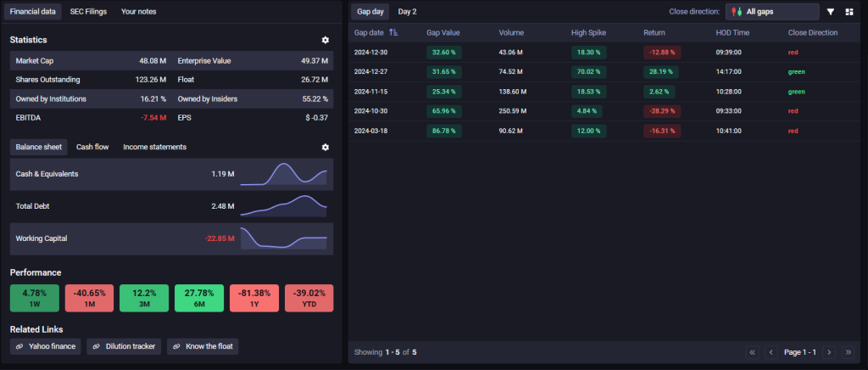Click the Volume column header
868x370 pixels.
(x=511, y=33)
